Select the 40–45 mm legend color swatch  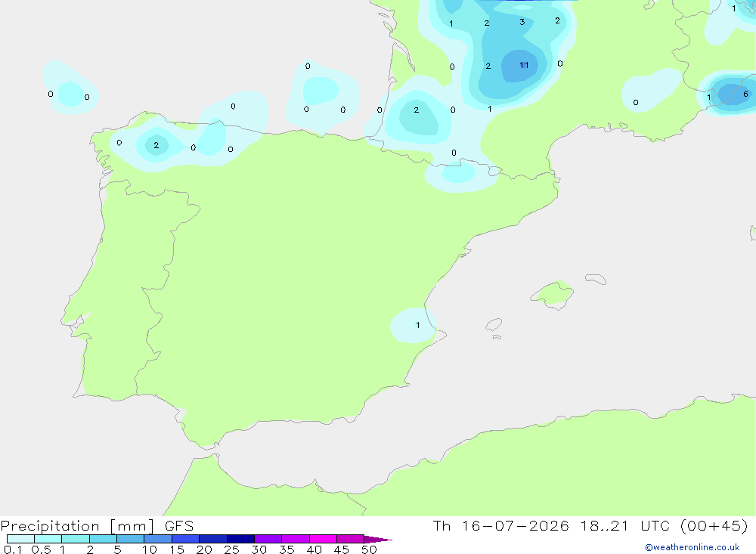coord(323,539)
